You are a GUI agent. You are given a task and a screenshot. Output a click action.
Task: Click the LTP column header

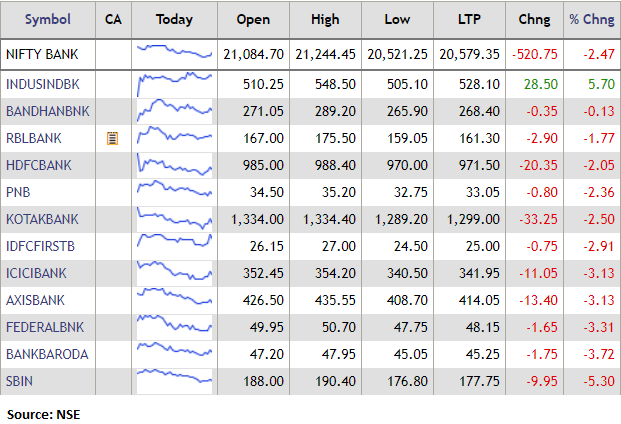[x=465, y=19]
